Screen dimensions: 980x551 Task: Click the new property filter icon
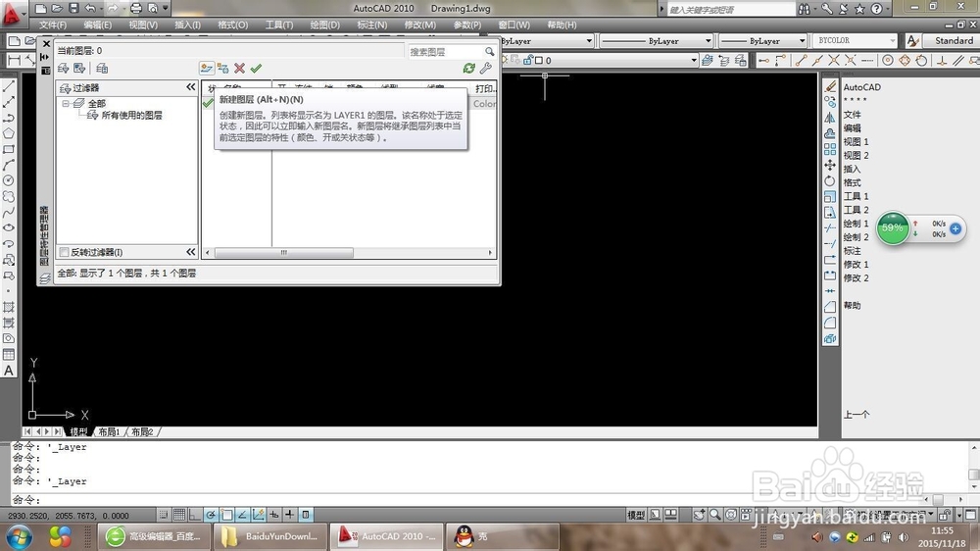63,69
